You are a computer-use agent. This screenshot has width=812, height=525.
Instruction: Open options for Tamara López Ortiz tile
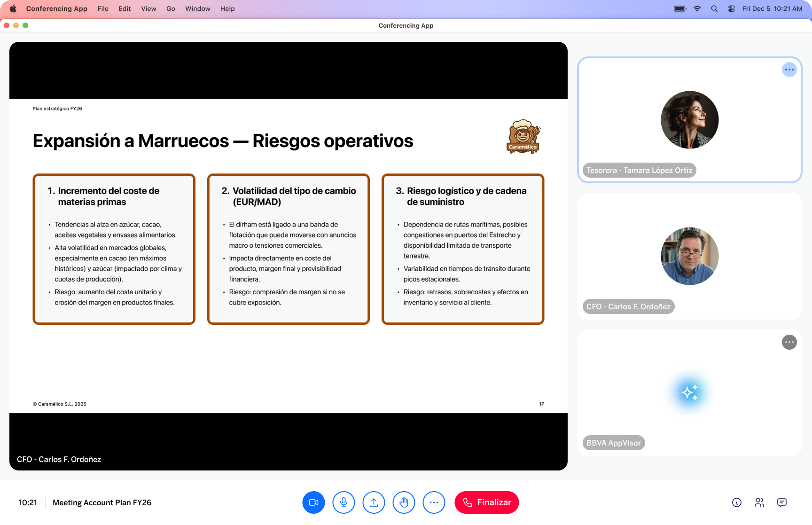point(789,70)
